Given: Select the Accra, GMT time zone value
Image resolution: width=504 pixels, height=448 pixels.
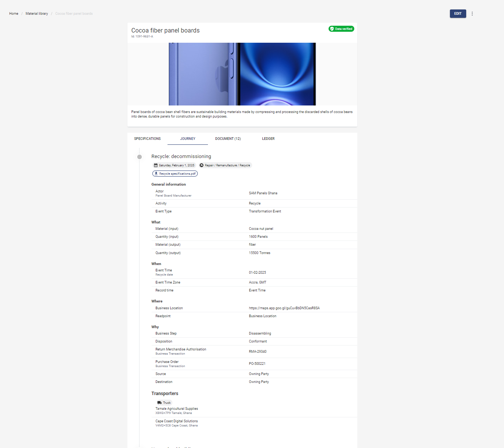Looking at the screenshot, I should [257, 282].
